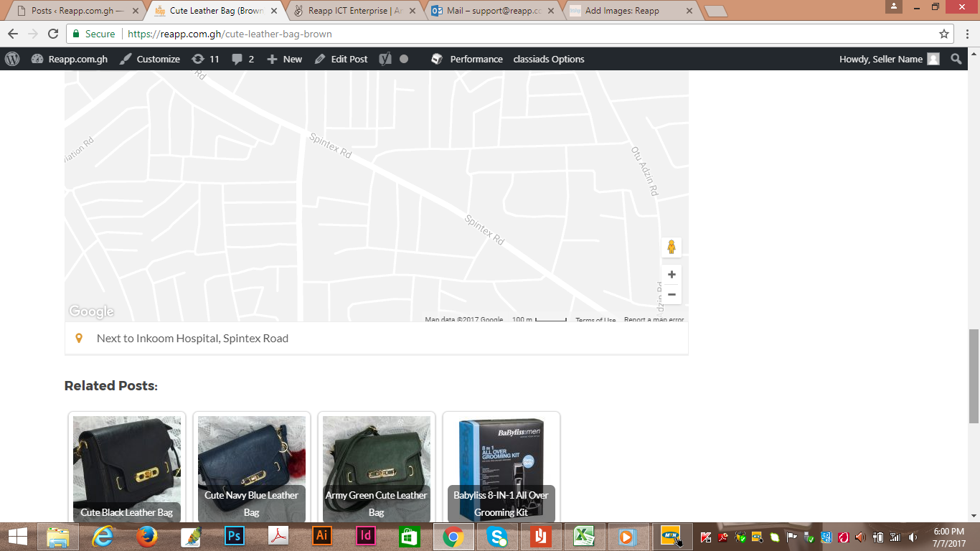Zoom in on the map
The height and width of the screenshot is (551, 980).
click(x=672, y=274)
